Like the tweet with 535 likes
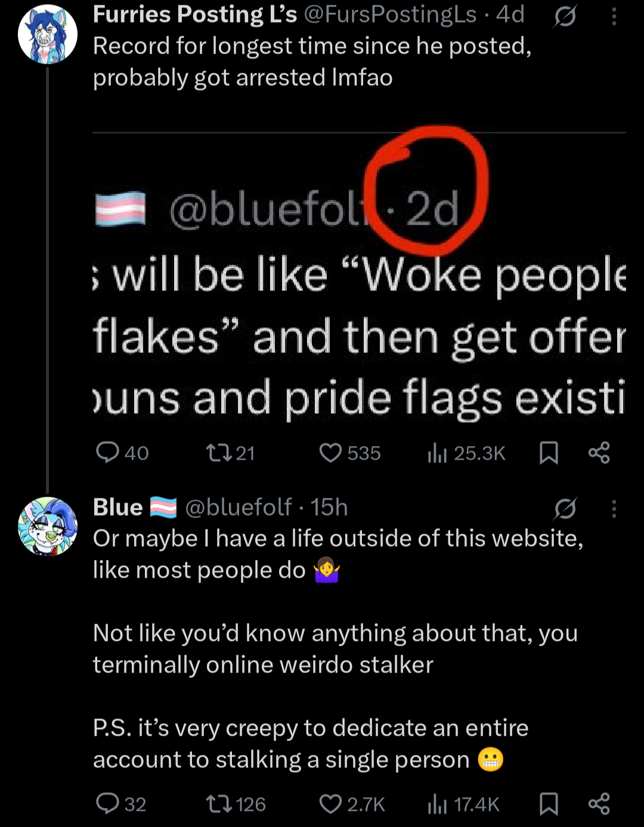 point(350,453)
